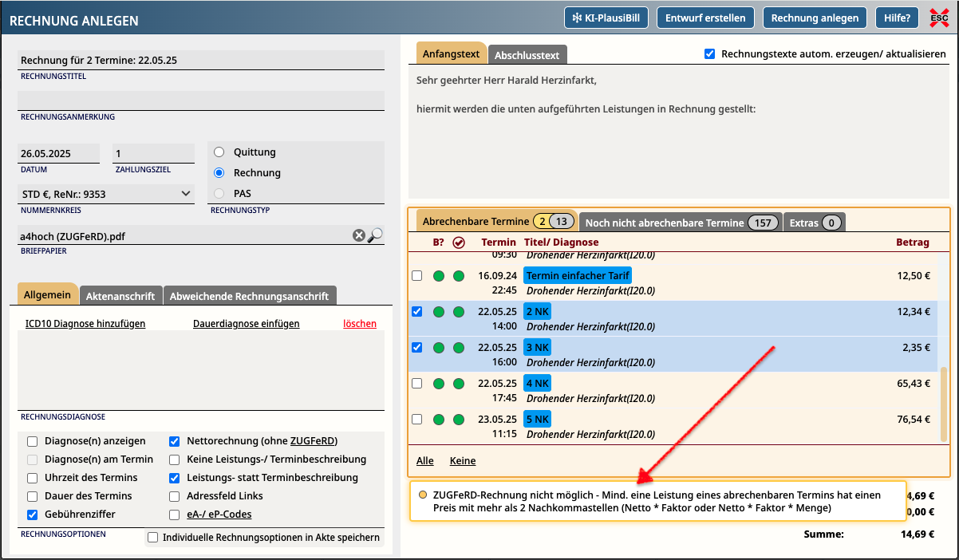Check Individuelle Rechnungsoptionen in Akte speichern
The height and width of the screenshot is (560, 959).
[x=153, y=538]
